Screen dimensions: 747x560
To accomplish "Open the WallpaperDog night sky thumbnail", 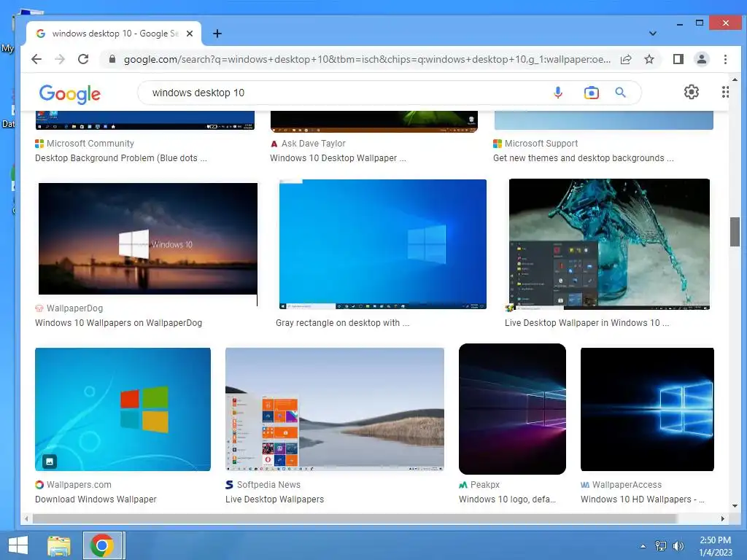I will tap(147, 238).
